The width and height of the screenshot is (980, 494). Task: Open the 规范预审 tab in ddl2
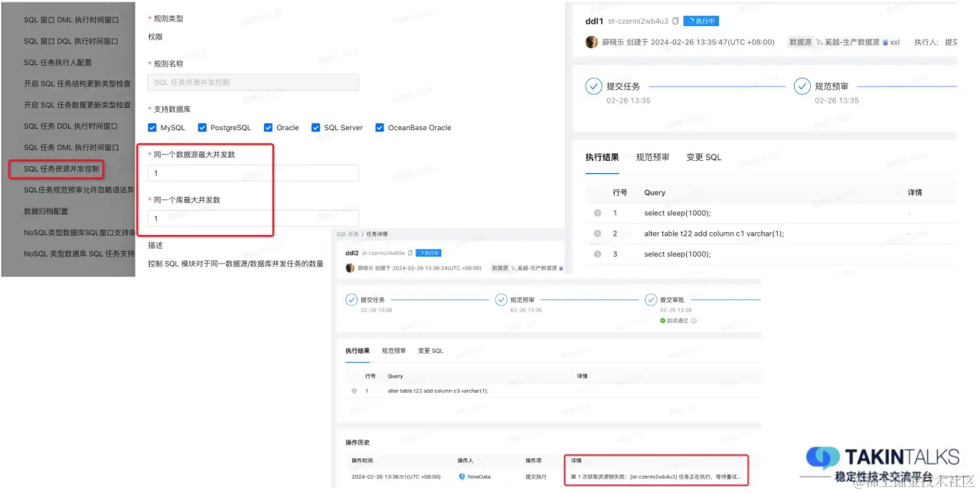394,351
